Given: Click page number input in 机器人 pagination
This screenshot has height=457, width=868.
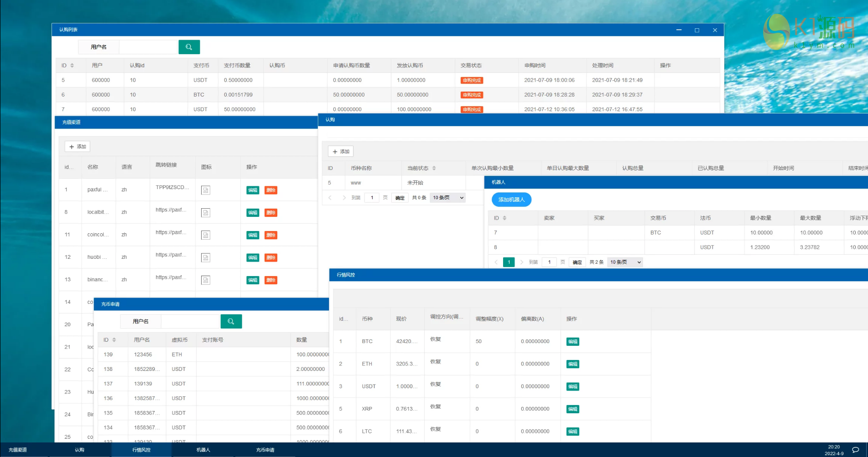Looking at the screenshot, I should (549, 262).
